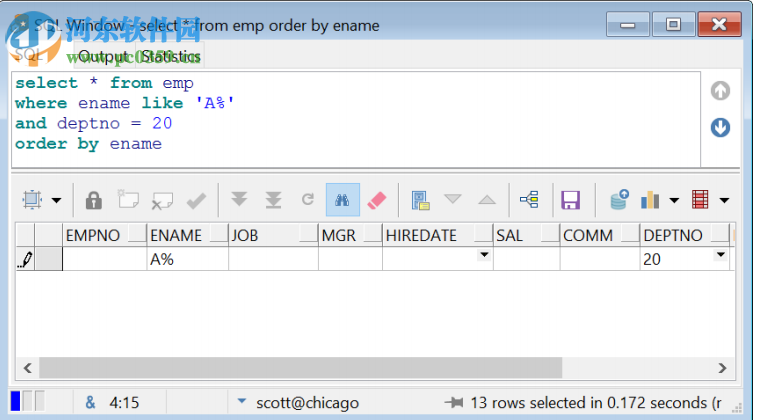The width and height of the screenshot is (758, 420).
Task: Click the empty EMPNO query cell
Action: coord(105,259)
